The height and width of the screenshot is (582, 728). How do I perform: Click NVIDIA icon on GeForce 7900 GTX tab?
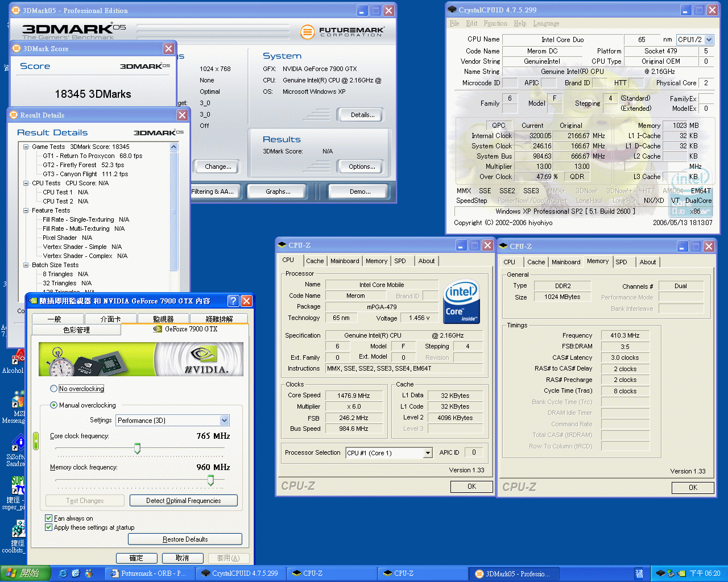pos(158,329)
